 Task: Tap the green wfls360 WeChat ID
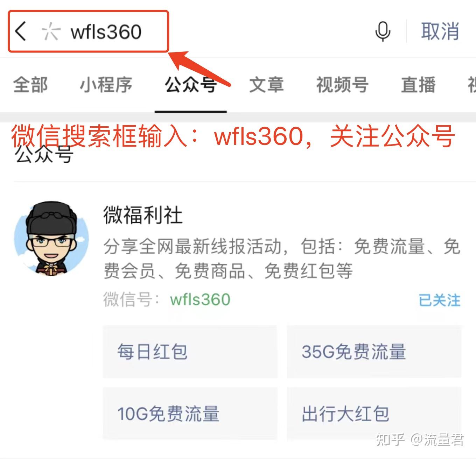[x=200, y=300]
